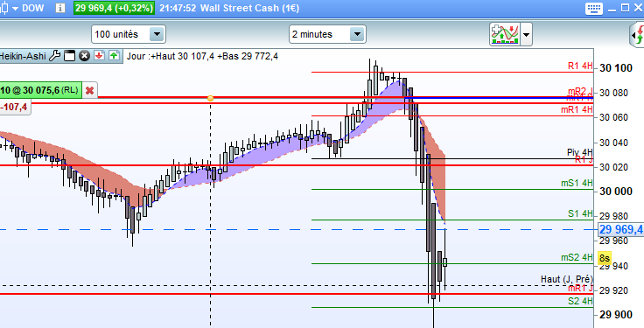This screenshot has height=328, width=644.
Task: Click the -107,4 loss label
Action: 14,107
